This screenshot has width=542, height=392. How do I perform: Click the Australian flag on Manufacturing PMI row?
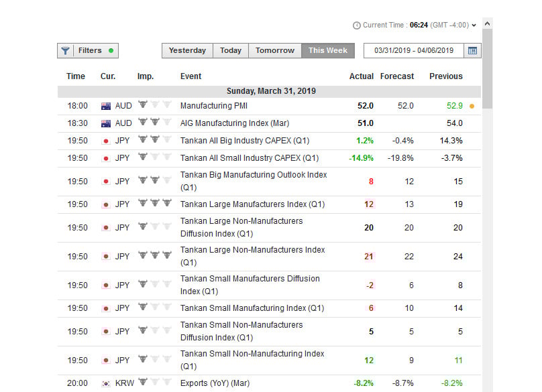coord(106,106)
